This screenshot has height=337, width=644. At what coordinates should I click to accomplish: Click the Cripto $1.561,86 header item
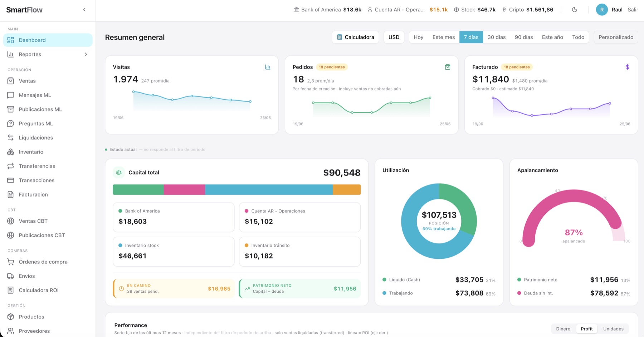[527, 10]
